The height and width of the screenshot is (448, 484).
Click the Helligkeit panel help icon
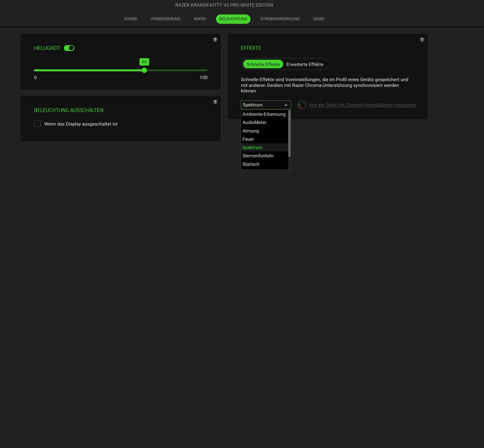click(x=215, y=40)
